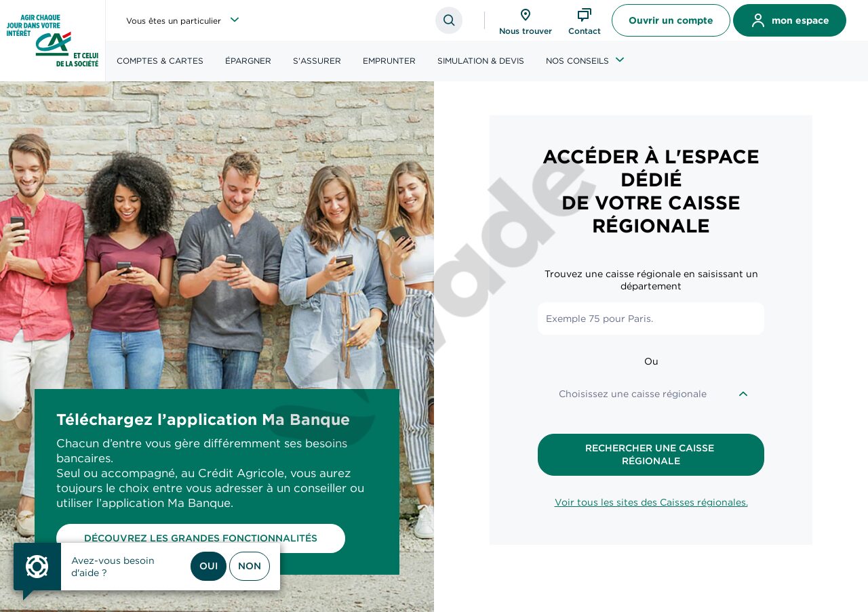Click Rechercher une caisse régionale button
The image size is (868, 612).
pyautogui.click(x=651, y=455)
